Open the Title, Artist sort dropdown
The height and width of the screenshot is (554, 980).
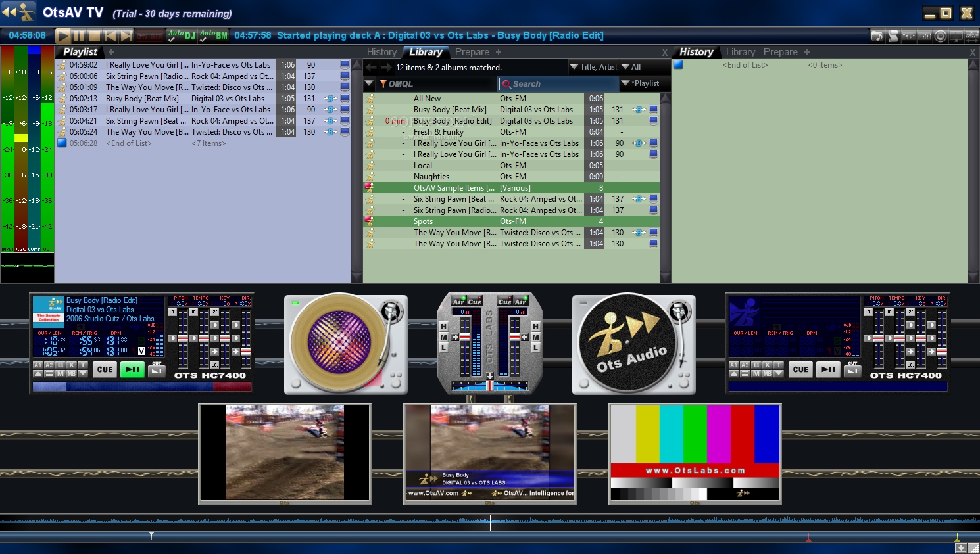(593, 67)
